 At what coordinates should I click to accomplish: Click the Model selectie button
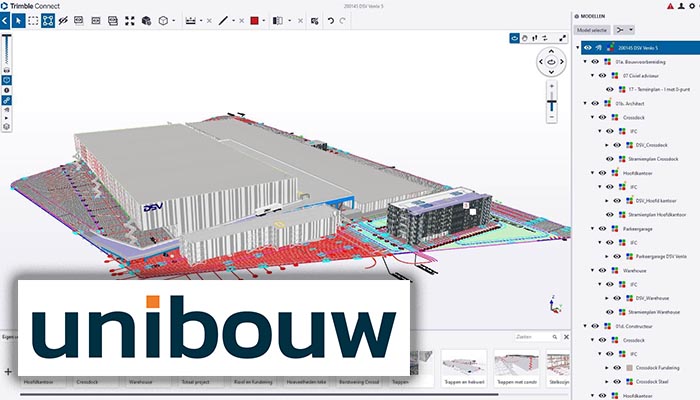592,30
